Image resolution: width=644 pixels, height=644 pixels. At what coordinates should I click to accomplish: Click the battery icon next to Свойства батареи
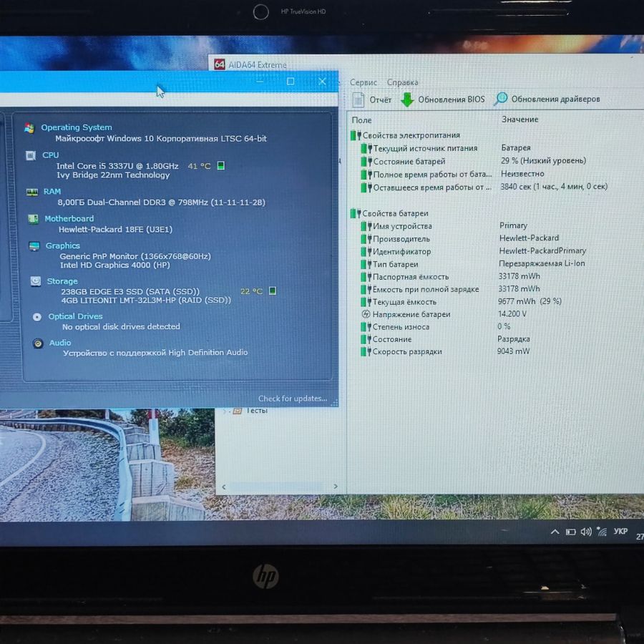tap(356, 213)
